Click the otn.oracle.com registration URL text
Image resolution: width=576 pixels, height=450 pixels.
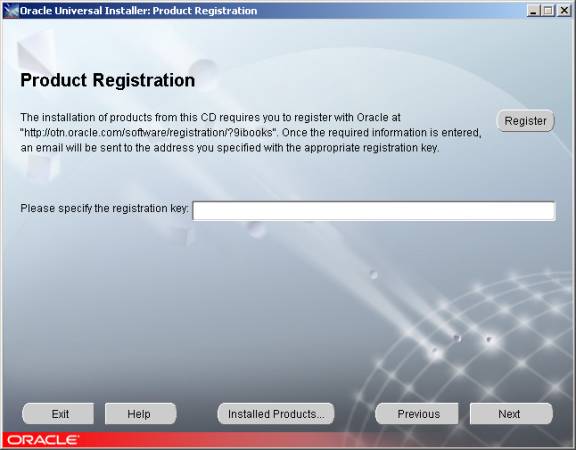click(148, 132)
